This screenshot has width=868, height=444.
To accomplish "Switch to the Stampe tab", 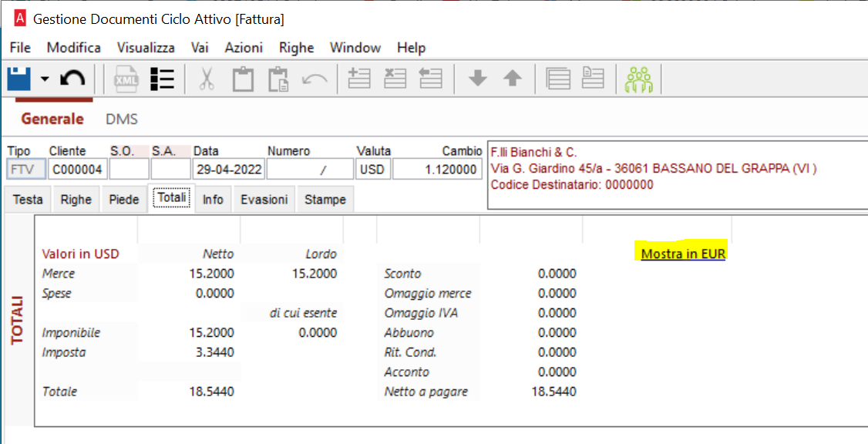I will tap(325, 200).
